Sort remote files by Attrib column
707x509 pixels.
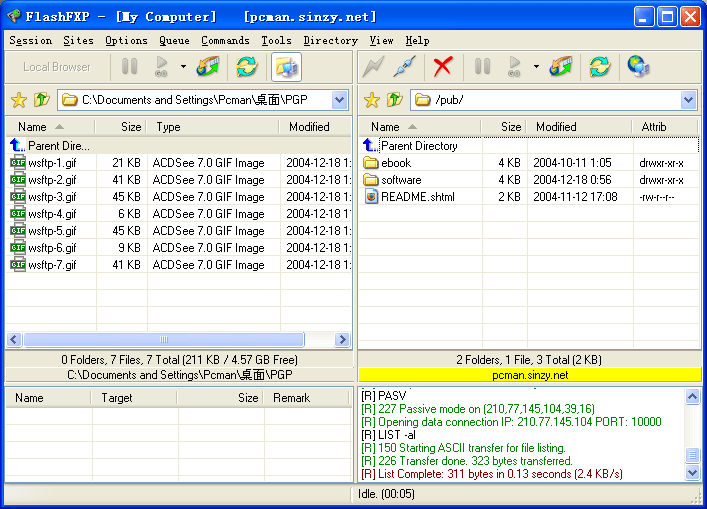(x=666, y=127)
